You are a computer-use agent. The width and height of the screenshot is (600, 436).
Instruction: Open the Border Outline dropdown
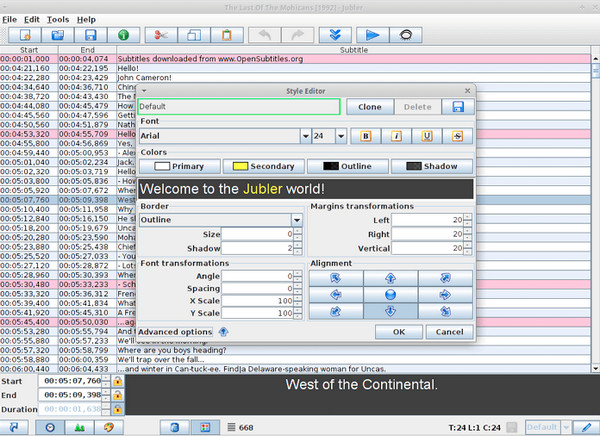[x=297, y=220]
